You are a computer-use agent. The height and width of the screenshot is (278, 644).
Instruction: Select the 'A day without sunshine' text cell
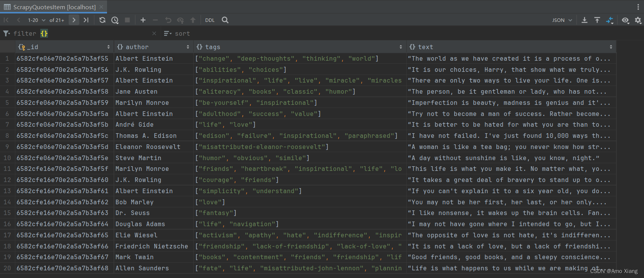(511, 158)
